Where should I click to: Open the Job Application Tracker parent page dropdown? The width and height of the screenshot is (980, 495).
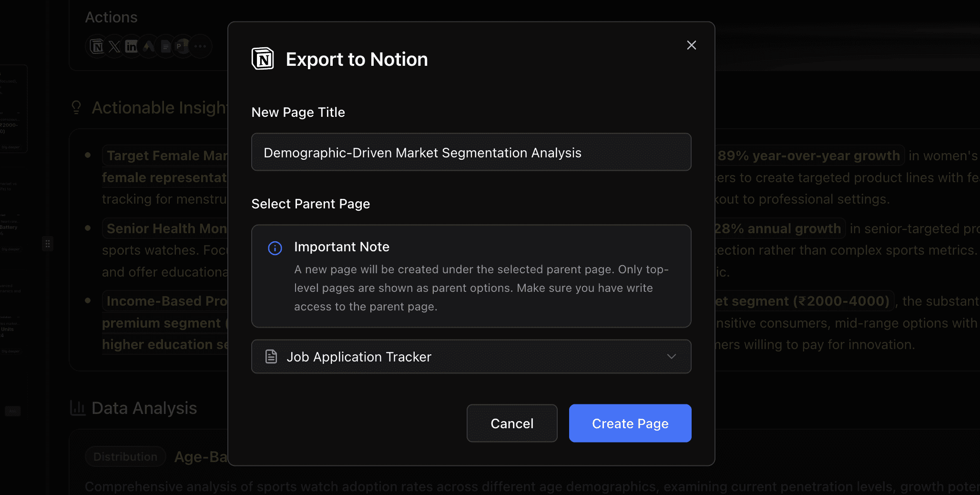471,356
